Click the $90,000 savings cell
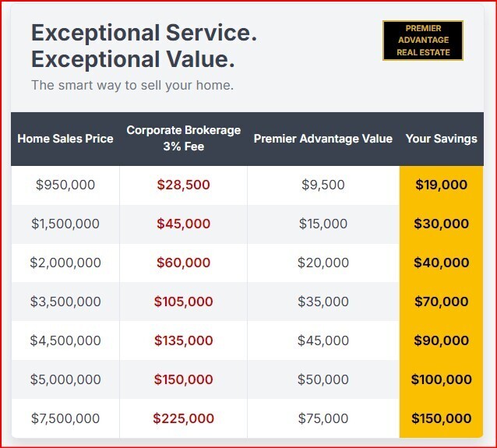497x448 pixels. point(441,340)
